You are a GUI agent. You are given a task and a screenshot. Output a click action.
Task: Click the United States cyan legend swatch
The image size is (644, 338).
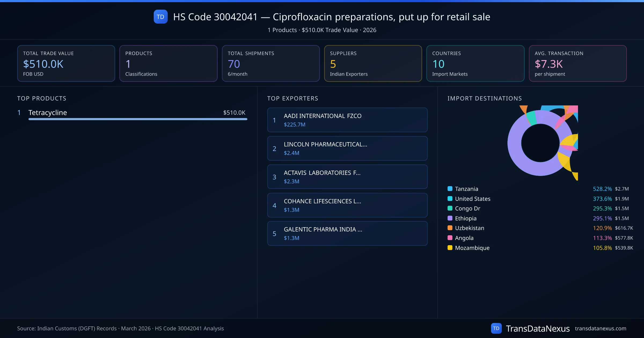pos(450,199)
